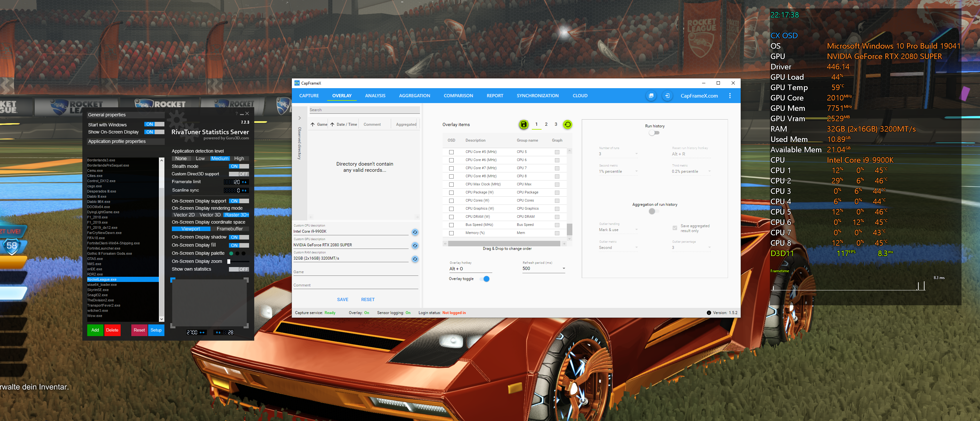980x421 pixels.
Task: Open the Third metric dropdown
Action: [692, 171]
